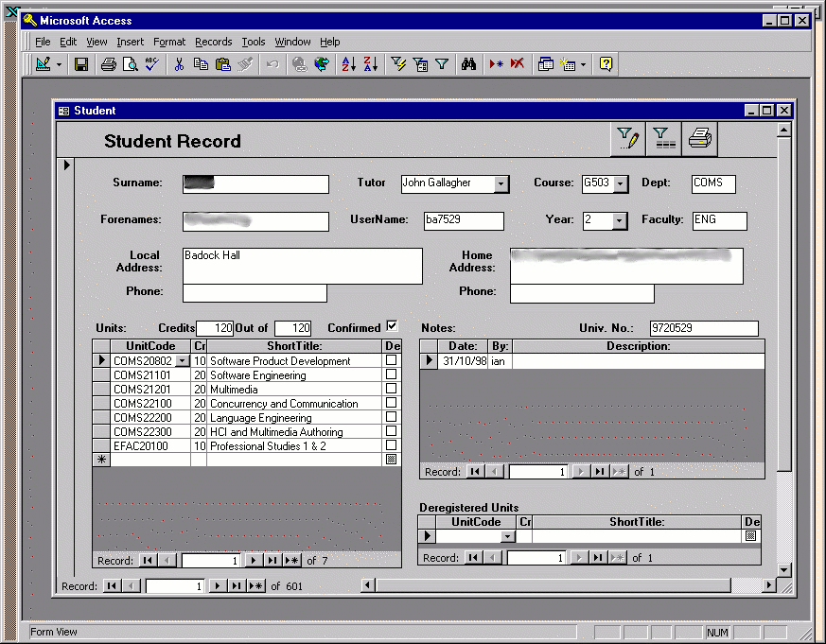Open the Year dropdown arrow

pyautogui.click(x=620, y=220)
